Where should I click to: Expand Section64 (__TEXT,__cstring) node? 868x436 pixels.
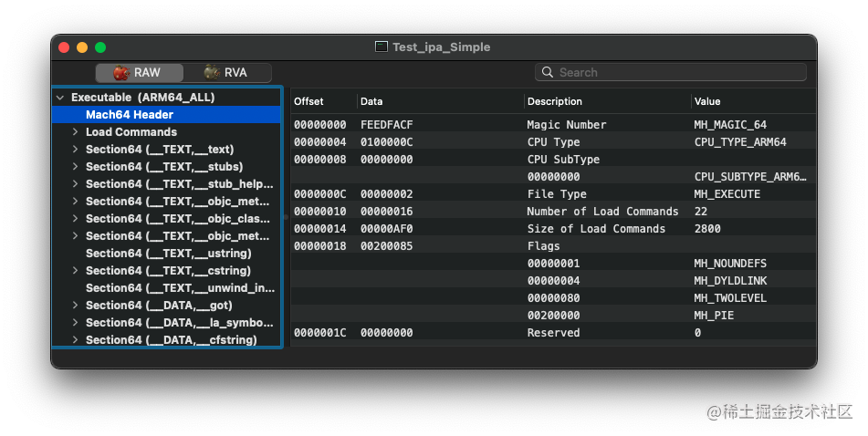click(75, 271)
